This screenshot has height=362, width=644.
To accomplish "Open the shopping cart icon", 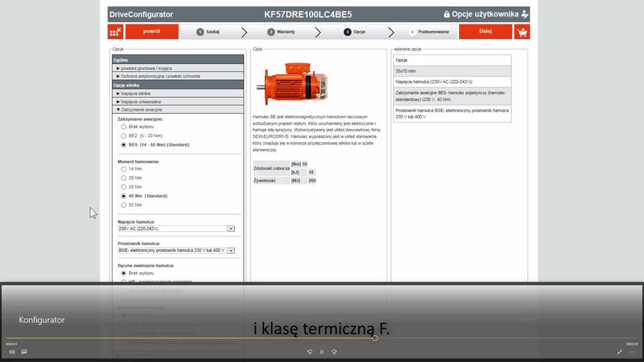I will [x=522, y=31].
